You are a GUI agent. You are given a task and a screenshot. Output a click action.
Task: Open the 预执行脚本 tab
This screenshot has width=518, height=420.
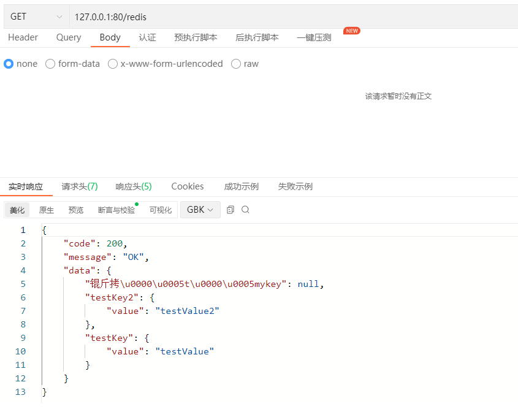196,37
